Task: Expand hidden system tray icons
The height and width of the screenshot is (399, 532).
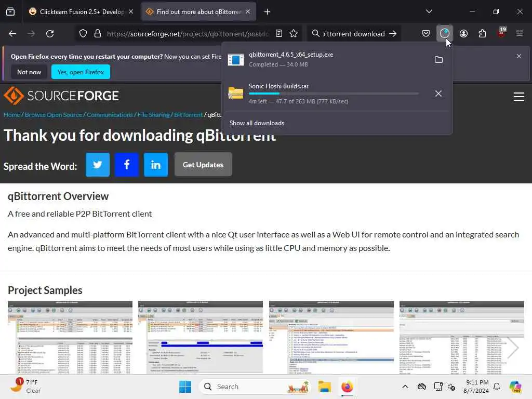Action: 405,387
